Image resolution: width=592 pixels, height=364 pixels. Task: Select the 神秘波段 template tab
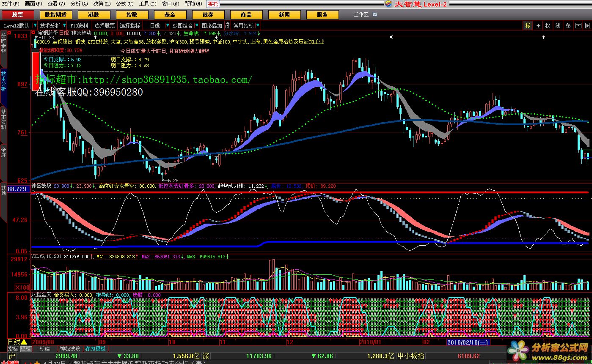[x=70, y=349]
